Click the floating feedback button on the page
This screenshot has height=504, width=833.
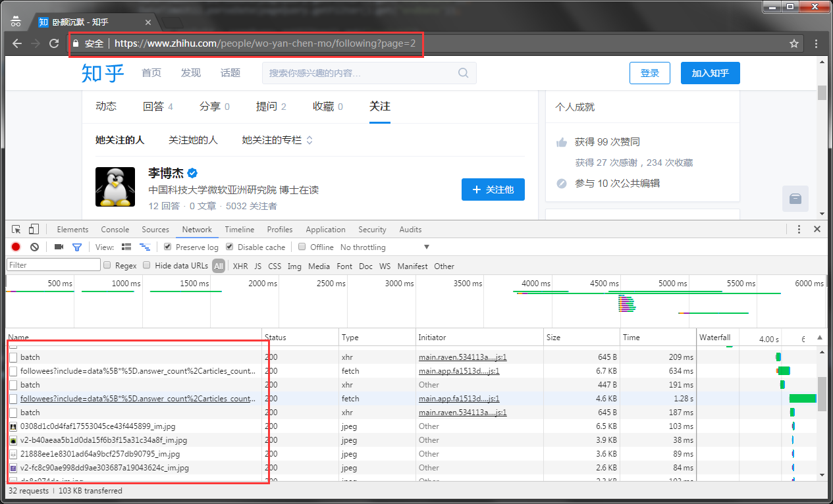click(x=795, y=199)
